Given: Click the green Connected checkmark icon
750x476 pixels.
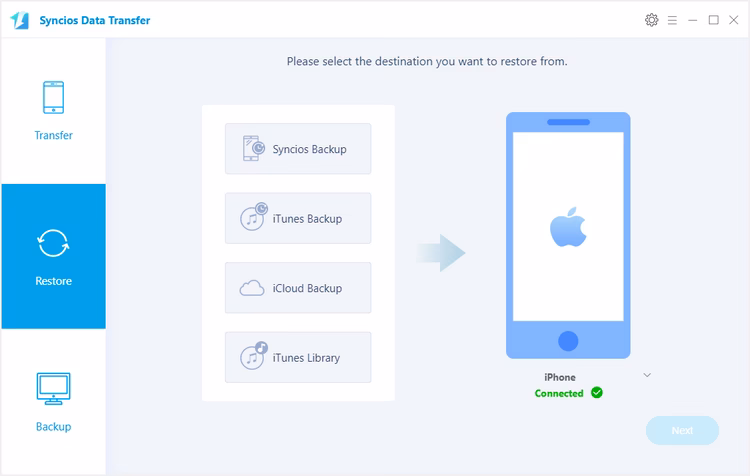Looking at the screenshot, I should (596, 393).
